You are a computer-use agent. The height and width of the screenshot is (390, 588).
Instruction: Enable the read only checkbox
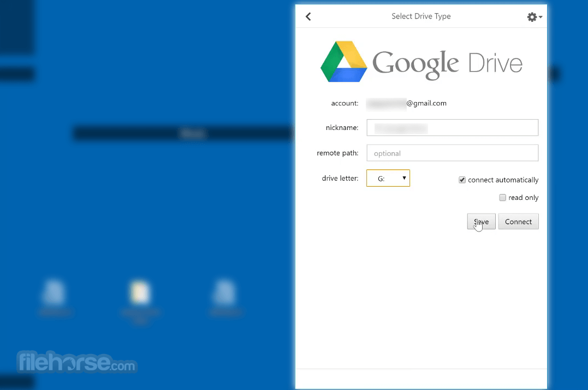tap(502, 198)
